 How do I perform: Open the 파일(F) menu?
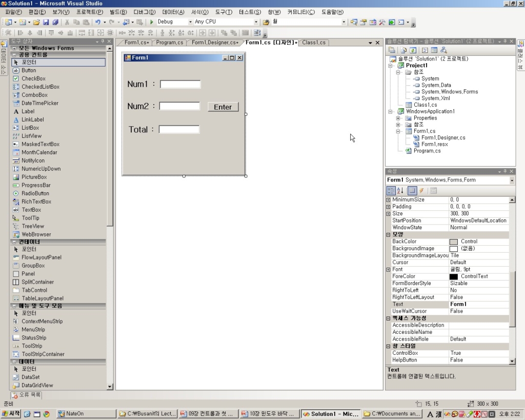click(x=13, y=12)
